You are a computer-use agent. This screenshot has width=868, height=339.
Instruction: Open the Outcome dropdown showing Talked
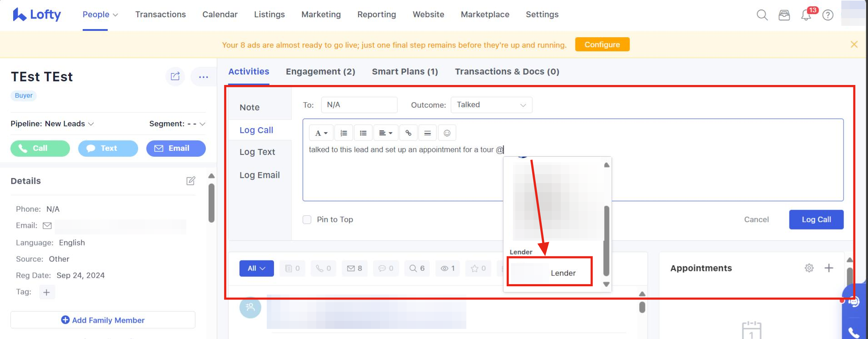[x=491, y=105]
